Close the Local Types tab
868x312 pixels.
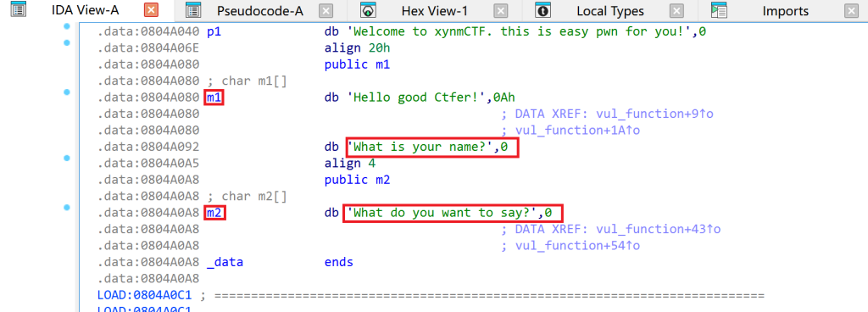tap(676, 10)
